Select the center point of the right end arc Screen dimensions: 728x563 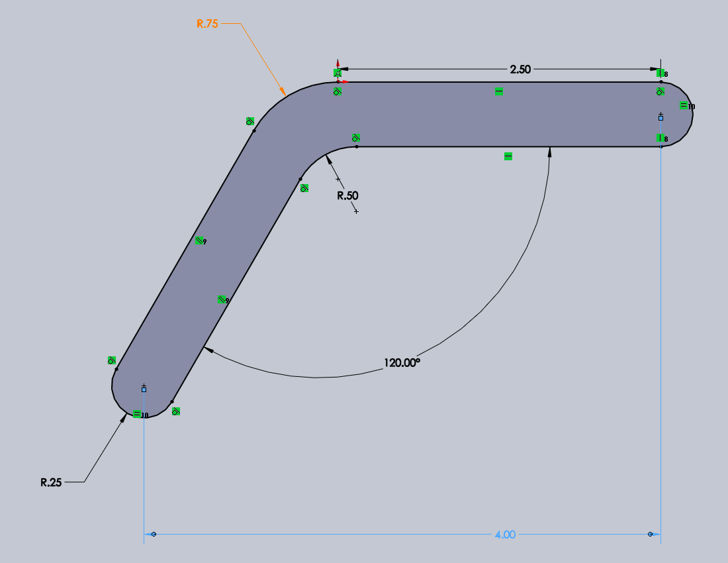point(660,117)
